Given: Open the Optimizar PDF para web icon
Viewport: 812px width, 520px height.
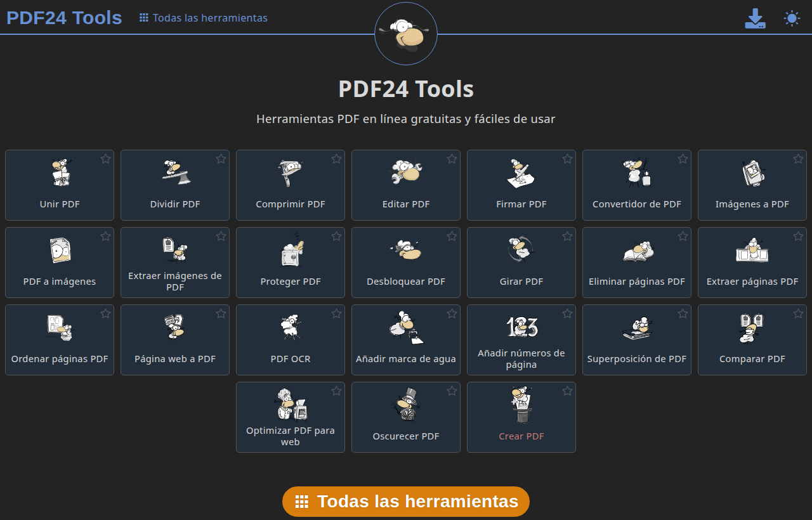Looking at the screenshot, I should coord(291,405).
